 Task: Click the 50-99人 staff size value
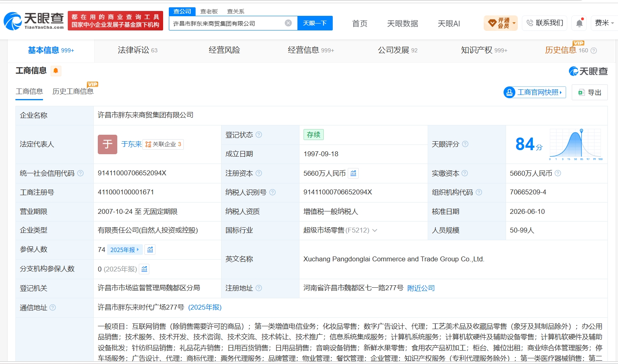(522, 230)
